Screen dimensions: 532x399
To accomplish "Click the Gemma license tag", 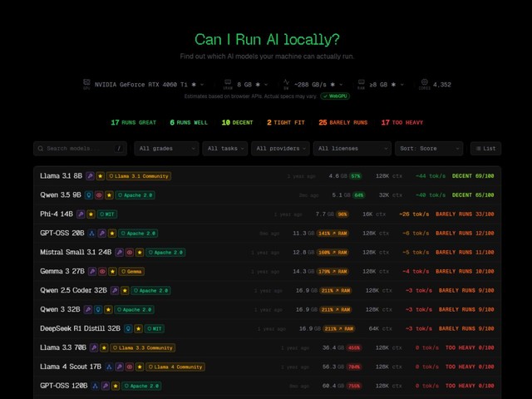I will 131,272.
